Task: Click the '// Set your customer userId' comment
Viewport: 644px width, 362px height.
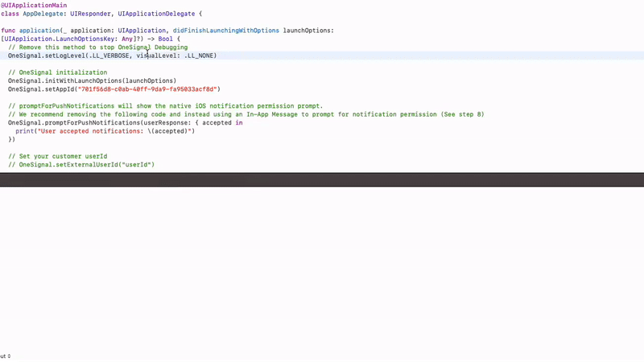Action: [57, 156]
